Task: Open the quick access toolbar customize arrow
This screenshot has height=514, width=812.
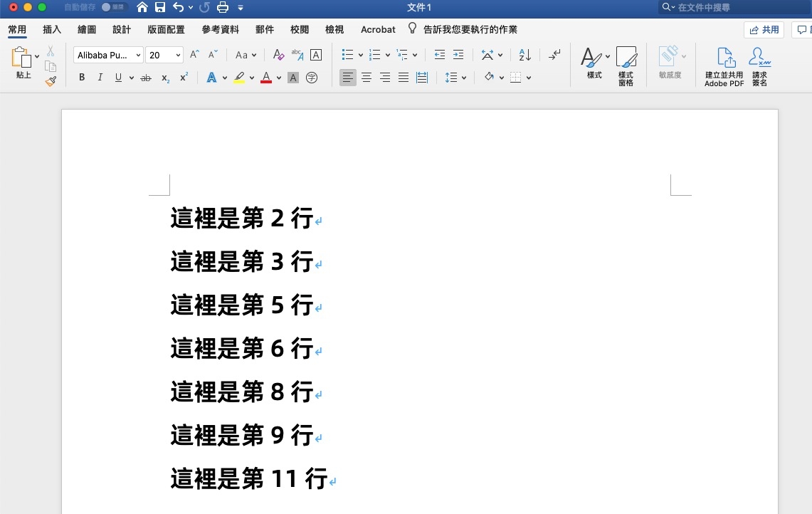Action: pos(241,8)
